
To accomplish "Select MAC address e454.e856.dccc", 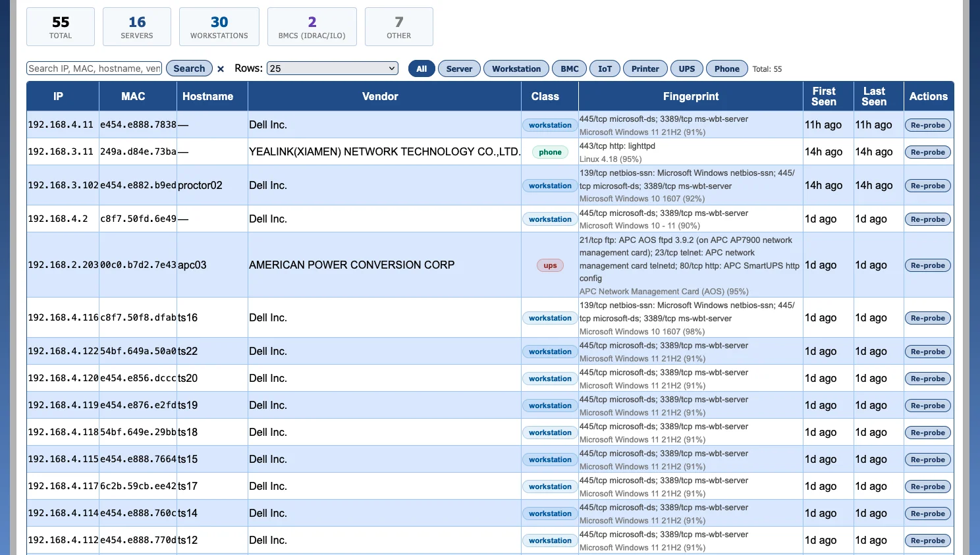I will coord(138,378).
